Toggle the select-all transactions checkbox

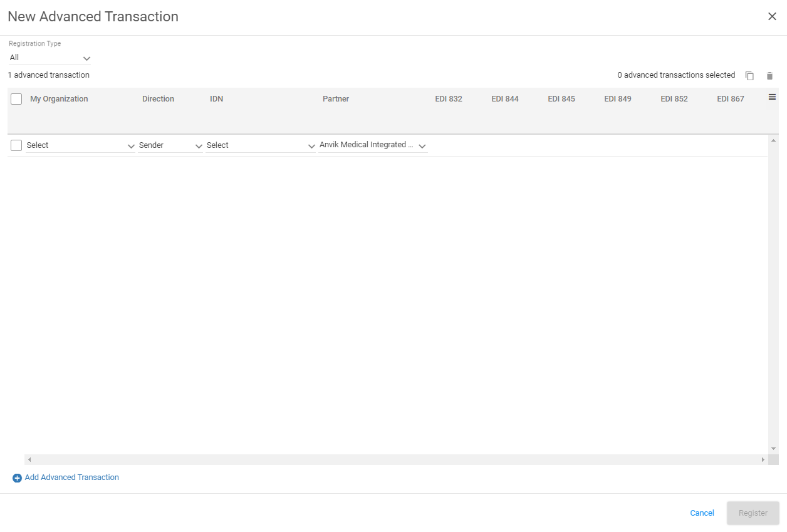click(x=16, y=98)
